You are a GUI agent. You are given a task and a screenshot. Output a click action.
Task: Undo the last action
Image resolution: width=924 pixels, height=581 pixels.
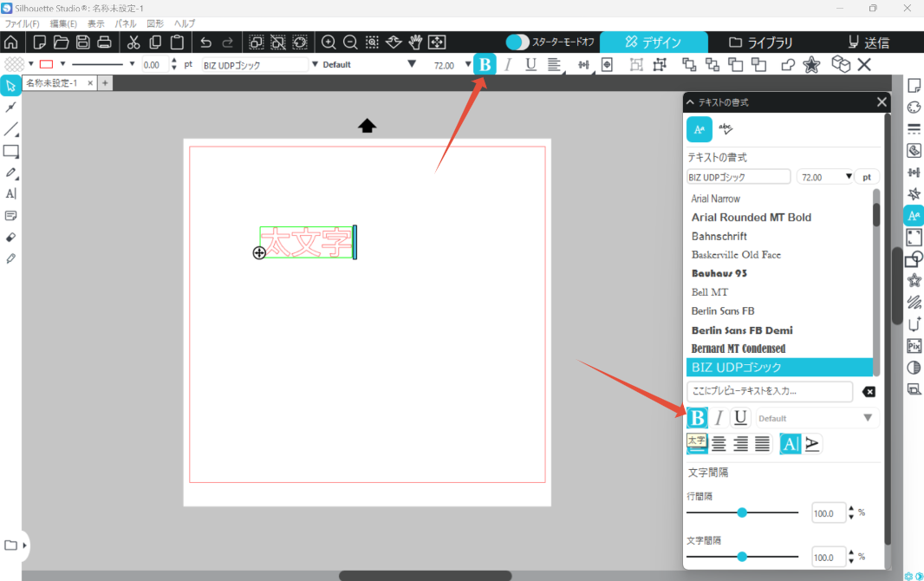click(205, 42)
